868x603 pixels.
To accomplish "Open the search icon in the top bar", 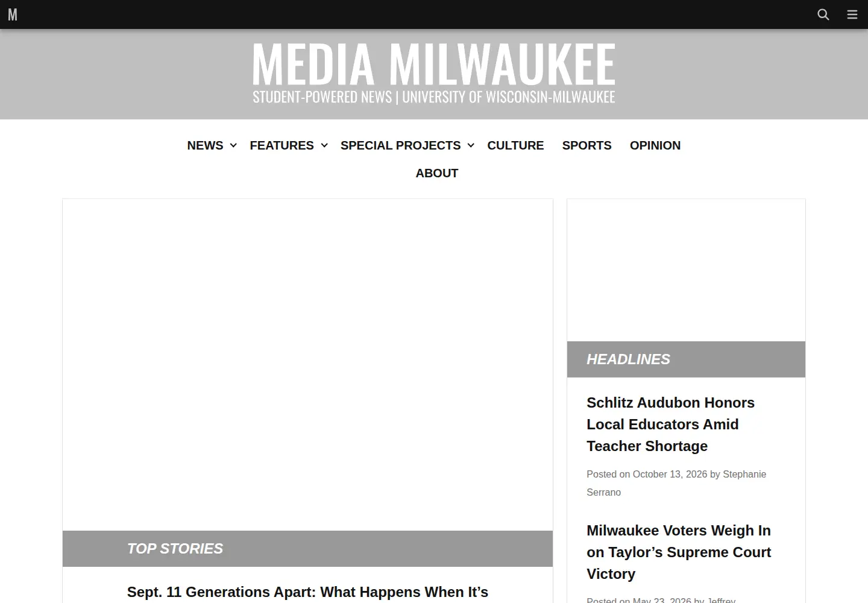I will [823, 14].
